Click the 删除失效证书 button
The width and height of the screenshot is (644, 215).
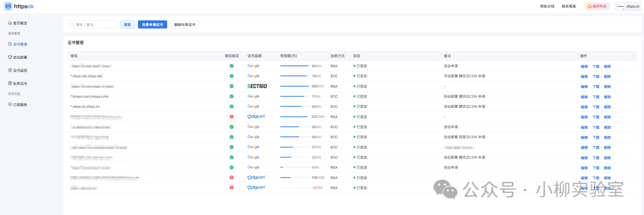pyautogui.click(x=185, y=24)
